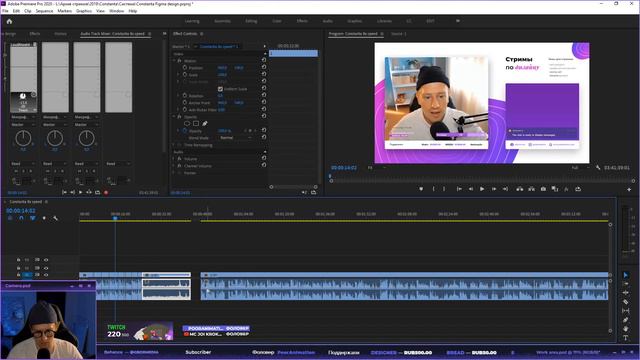The height and width of the screenshot is (360, 640).
Task: Play the sequence in Program monitor
Action: (x=482, y=189)
